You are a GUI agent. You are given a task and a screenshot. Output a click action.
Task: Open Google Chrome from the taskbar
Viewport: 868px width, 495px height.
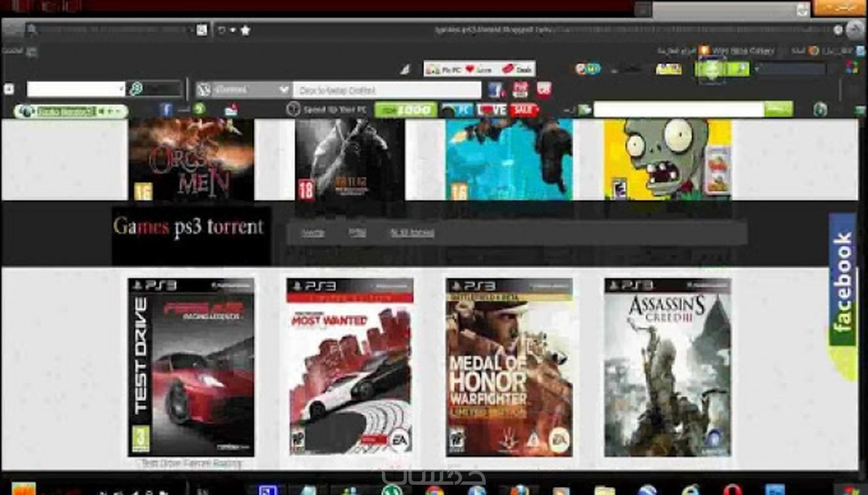435,490
